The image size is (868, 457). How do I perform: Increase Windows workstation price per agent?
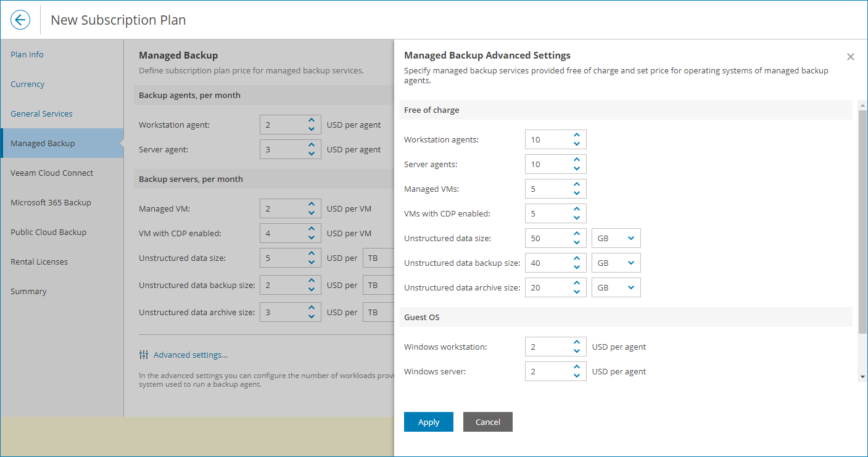(x=577, y=342)
